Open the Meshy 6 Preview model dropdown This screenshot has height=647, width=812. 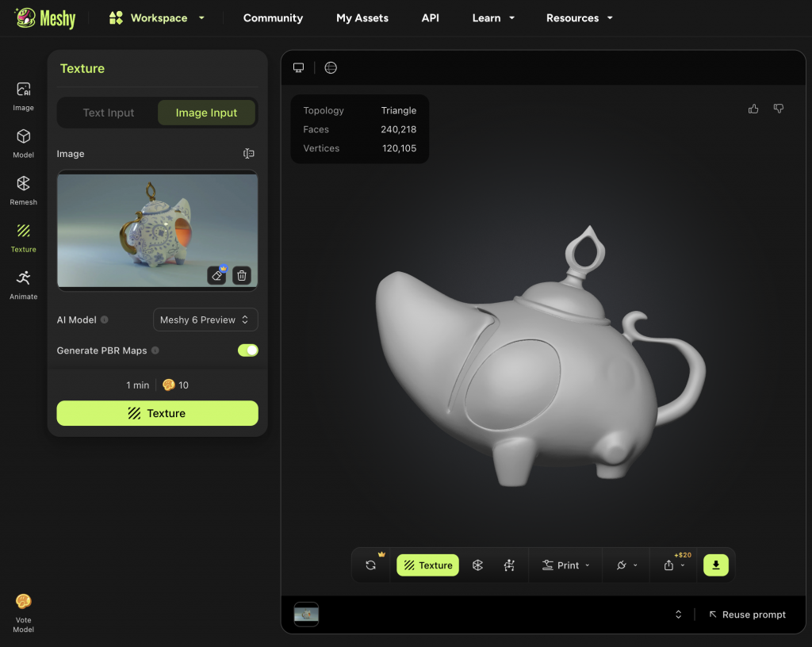tap(205, 320)
